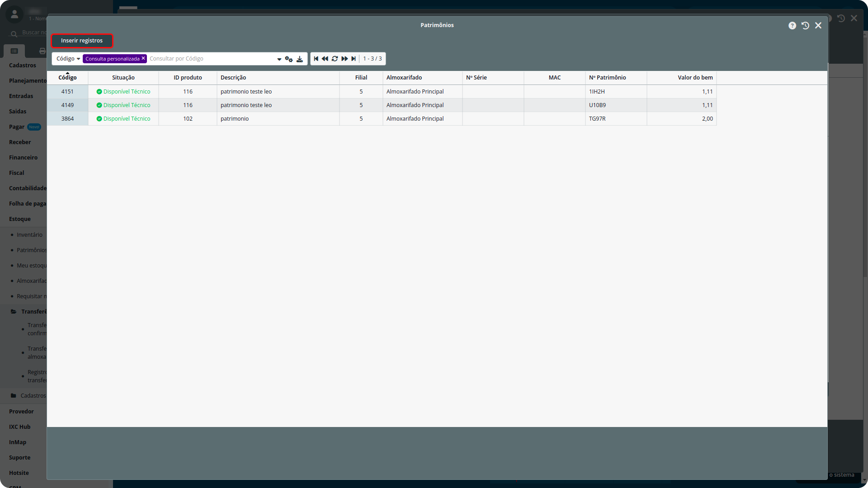Open history icon in Patrimônios title bar
Viewport: 868px width, 488px height.
click(805, 26)
